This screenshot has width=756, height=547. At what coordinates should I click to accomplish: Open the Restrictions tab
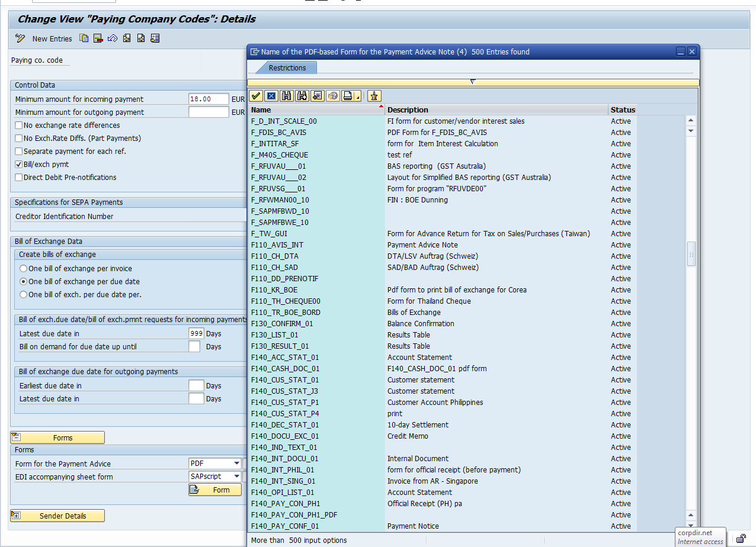click(x=287, y=68)
